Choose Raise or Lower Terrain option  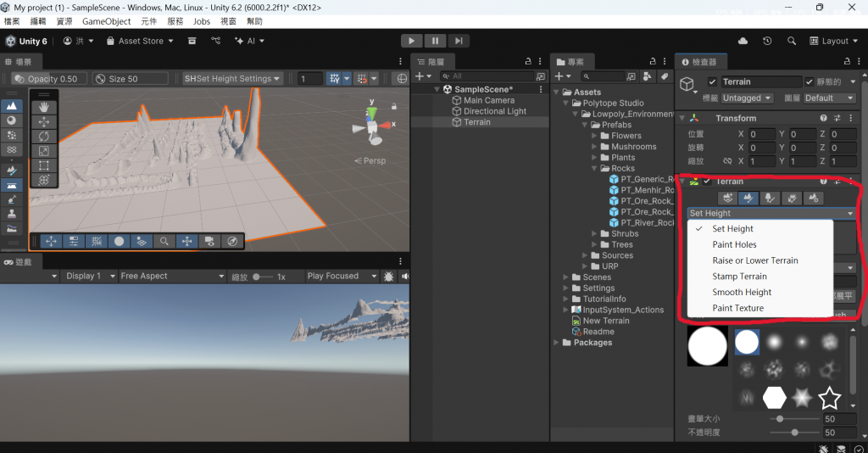pyautogui.click(x=760, y=260)
